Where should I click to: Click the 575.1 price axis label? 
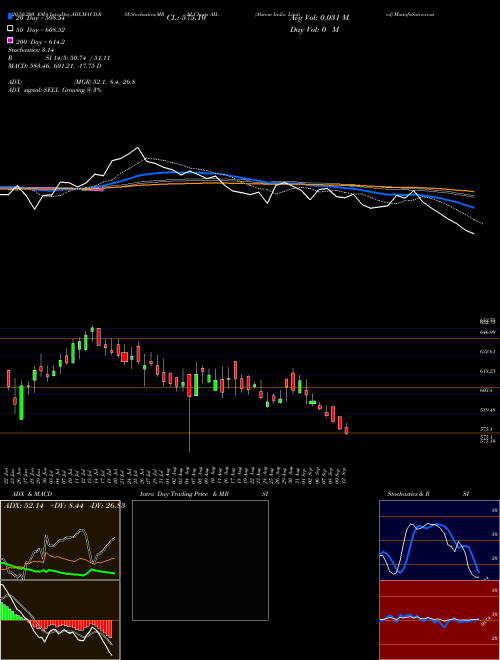point(486,429)
